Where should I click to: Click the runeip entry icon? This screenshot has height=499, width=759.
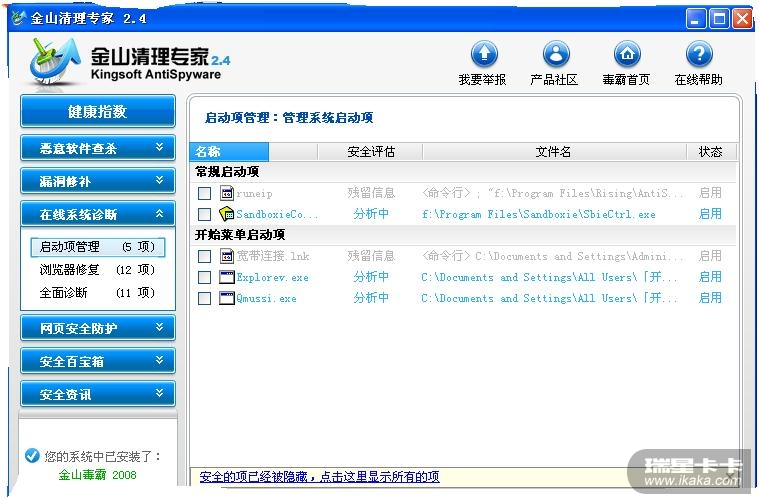tap(227, 193)
